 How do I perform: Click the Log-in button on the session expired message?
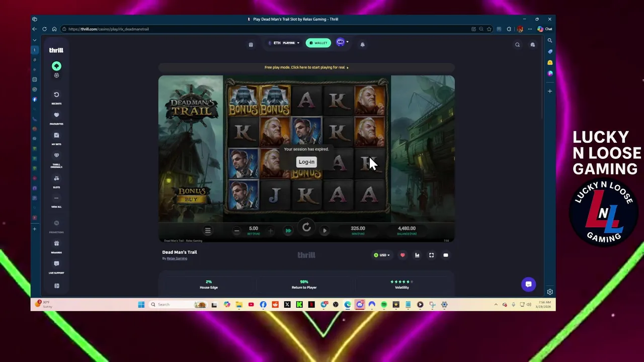pyautogui.click(x=306, y=162)
